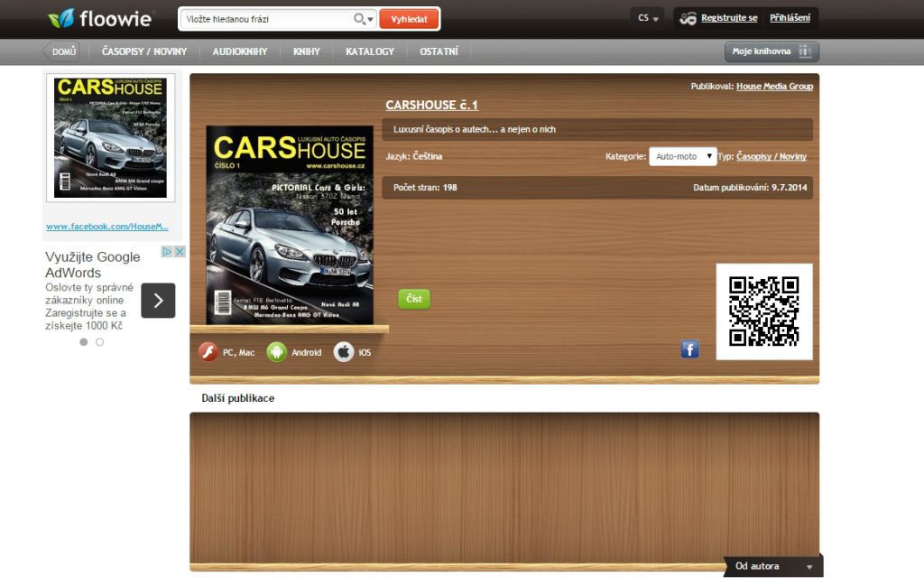Expand the Od autora dropdown

point(773,566)
